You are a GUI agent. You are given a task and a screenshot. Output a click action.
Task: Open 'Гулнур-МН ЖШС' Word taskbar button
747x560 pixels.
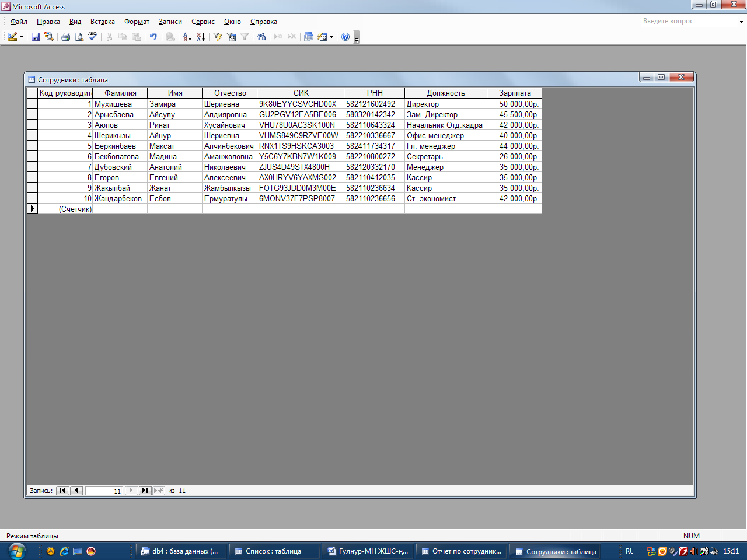click(366, 551)
